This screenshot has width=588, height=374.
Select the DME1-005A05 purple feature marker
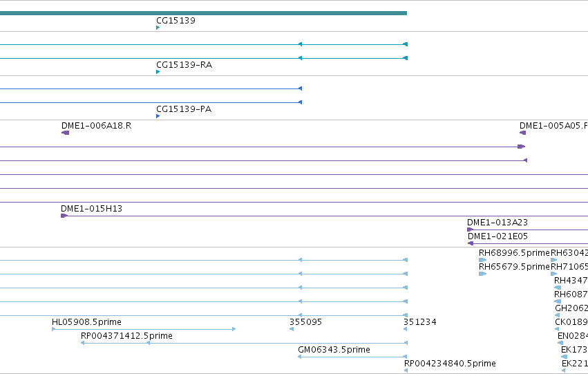[522, 133]
